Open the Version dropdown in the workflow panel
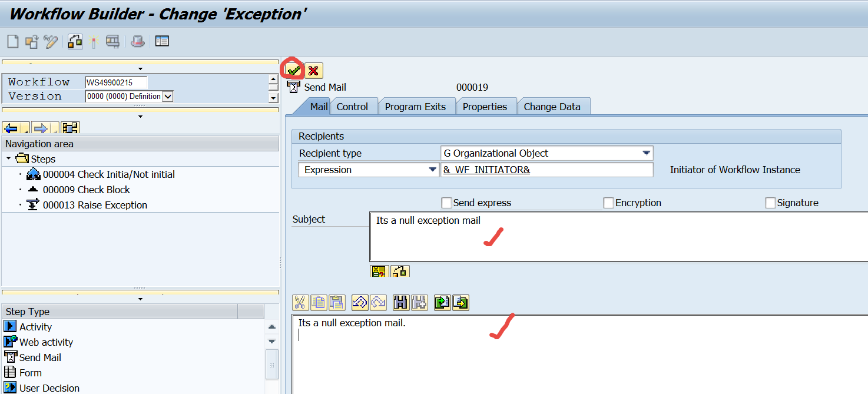The image size is (868, 394). [168, 95]
